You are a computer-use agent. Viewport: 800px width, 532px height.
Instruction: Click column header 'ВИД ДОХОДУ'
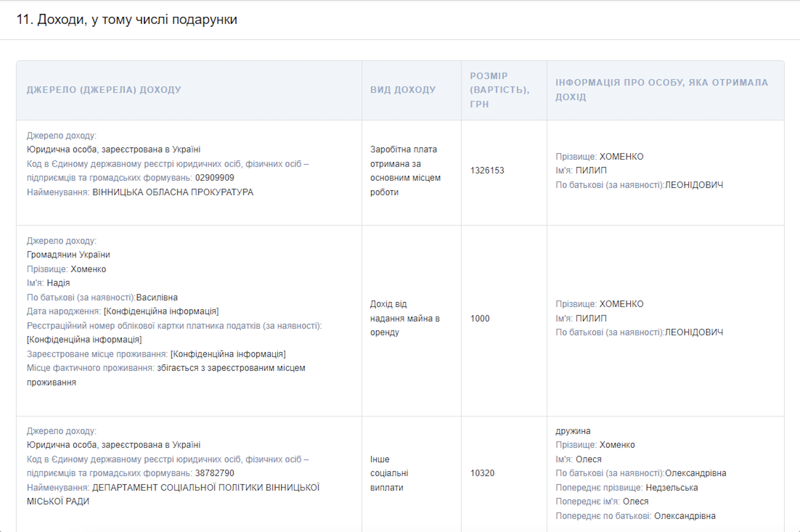point(403,90)
